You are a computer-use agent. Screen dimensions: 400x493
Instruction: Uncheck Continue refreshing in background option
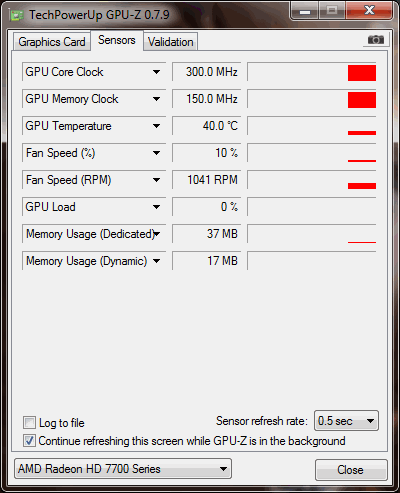(29, 441)
